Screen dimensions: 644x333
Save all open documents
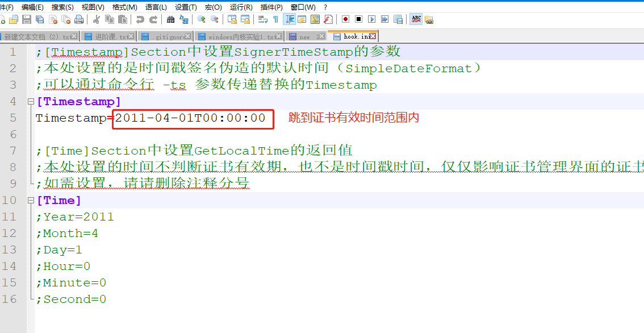point(40,19)
